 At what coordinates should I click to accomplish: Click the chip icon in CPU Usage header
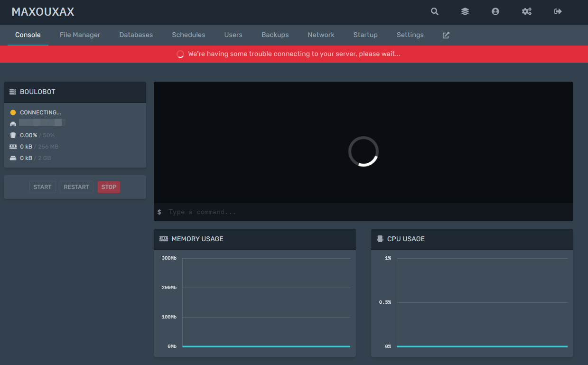[x=380, y=239]
